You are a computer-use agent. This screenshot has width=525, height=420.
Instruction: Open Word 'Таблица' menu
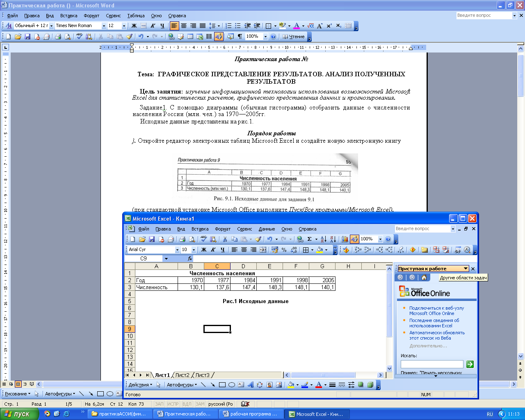[136, 16]
